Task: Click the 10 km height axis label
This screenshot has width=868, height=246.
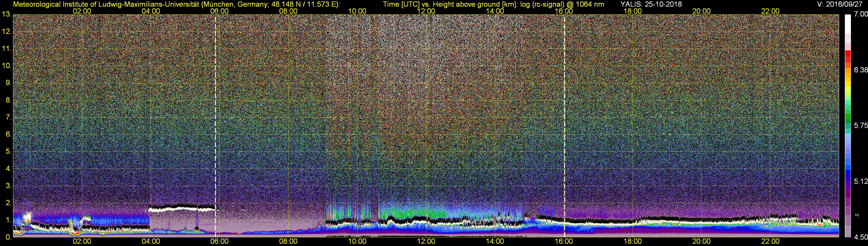Action: click(6, 66)
